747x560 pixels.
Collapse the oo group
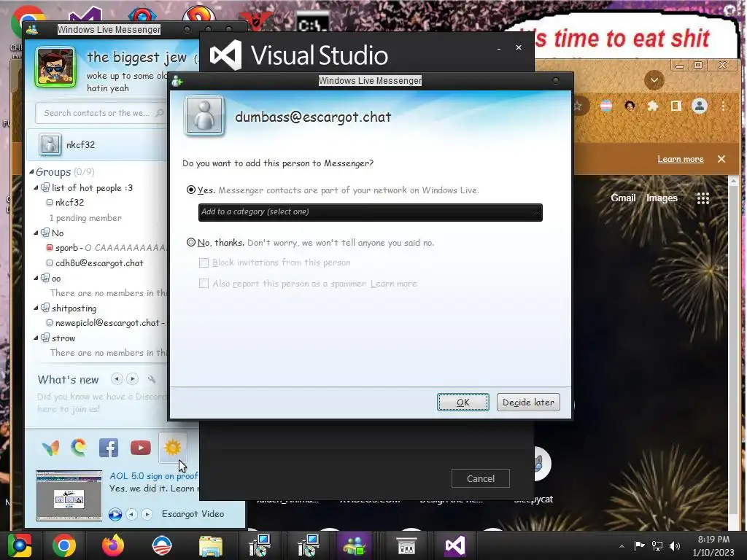(36, 278)
